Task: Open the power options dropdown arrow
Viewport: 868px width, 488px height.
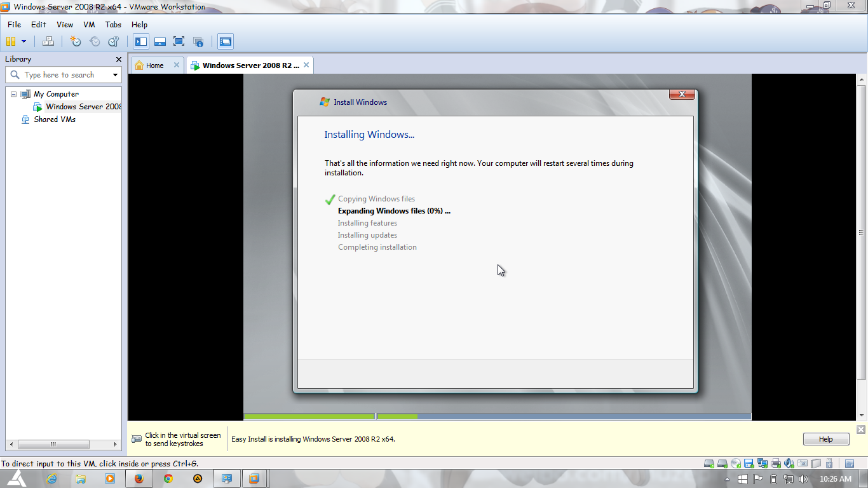Action: coord(24,41)
